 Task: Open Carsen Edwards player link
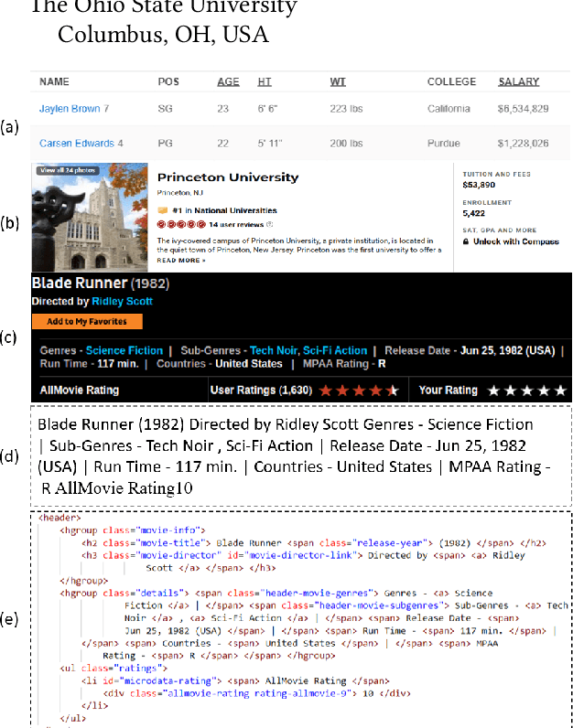point(76,144)
